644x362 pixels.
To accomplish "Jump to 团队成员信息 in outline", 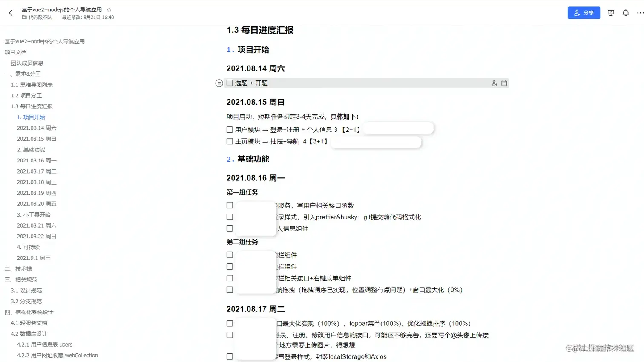I will (27, 63).
